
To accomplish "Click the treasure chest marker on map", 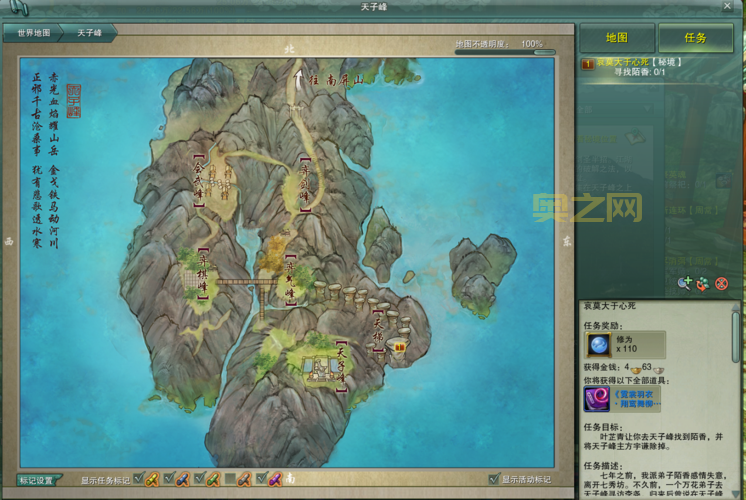I will tap(398, 346).
